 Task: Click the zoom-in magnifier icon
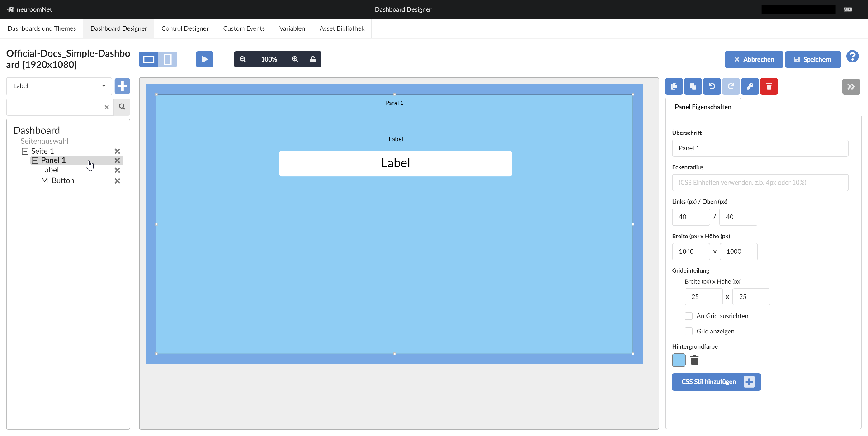(295, 59)
